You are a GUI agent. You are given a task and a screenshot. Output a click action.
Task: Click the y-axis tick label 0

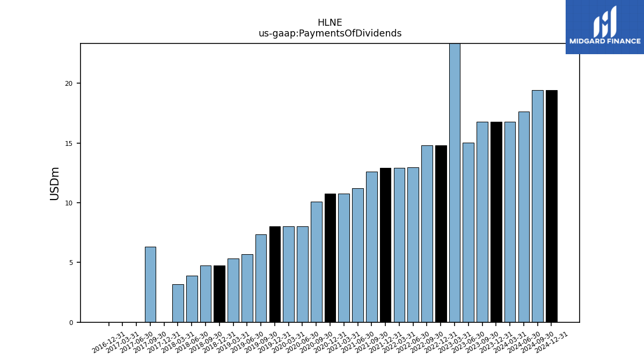coord(71,323)
